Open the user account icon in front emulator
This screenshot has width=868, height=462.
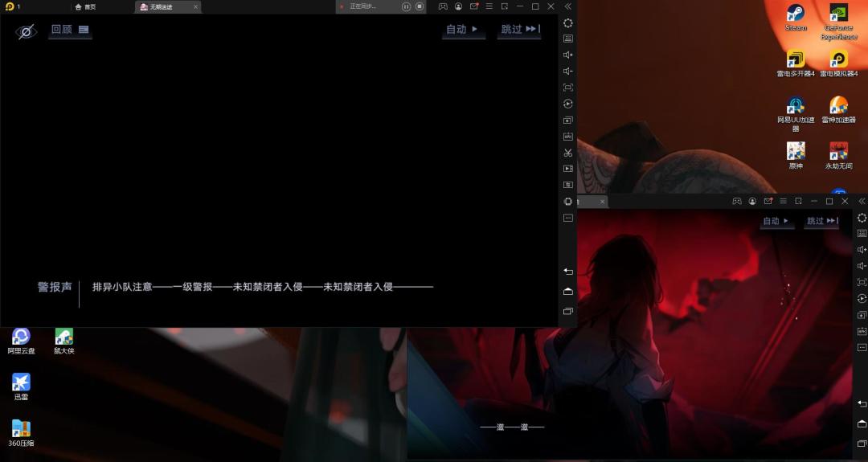click(458, 6)
